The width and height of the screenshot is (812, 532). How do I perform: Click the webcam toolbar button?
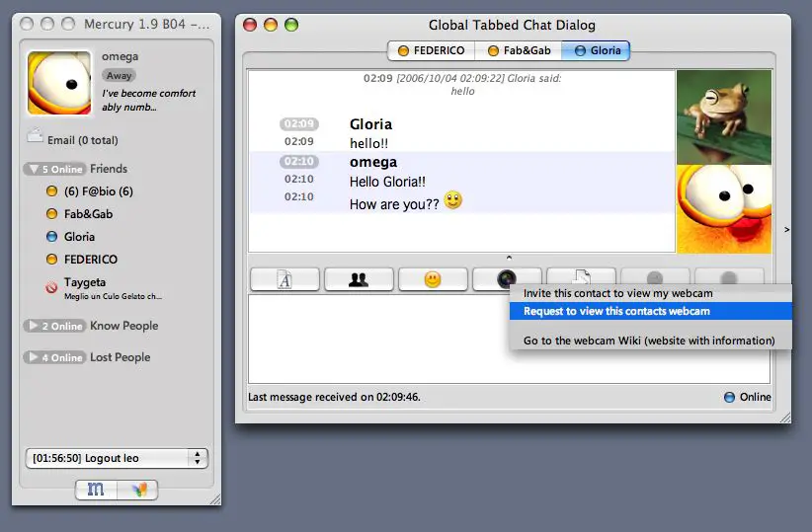pos(507,279)
